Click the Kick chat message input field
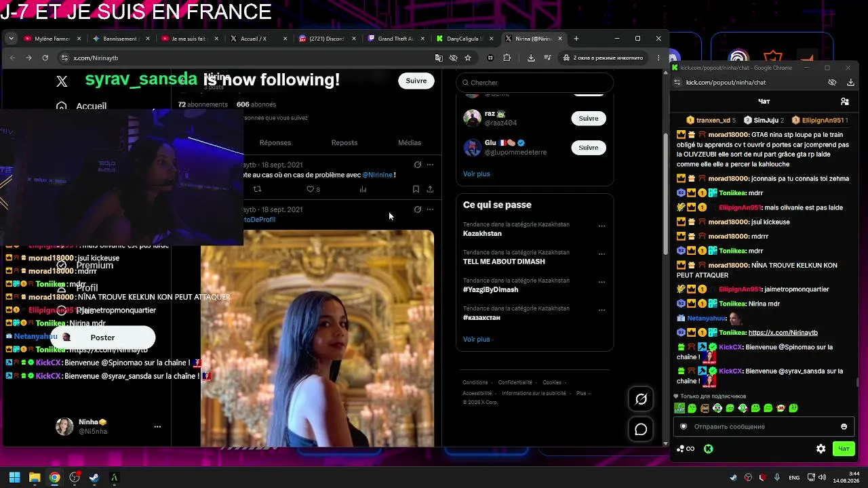 point(763,426)
